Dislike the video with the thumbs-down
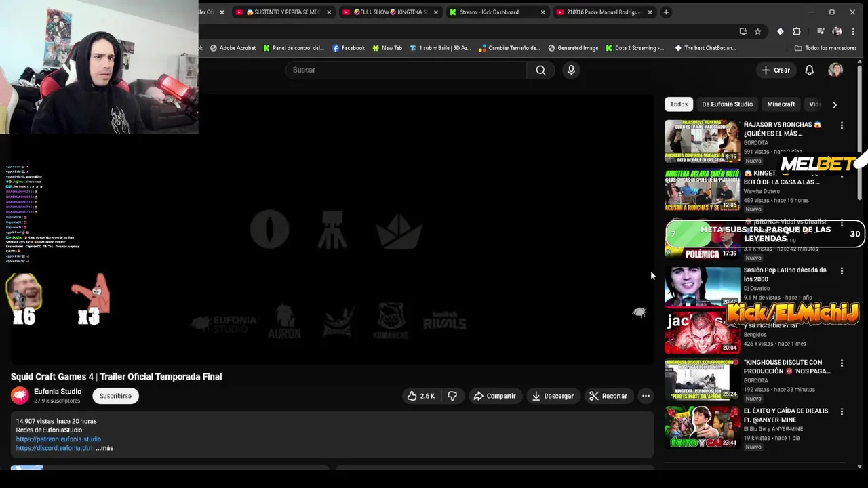 tap(452, 396)
